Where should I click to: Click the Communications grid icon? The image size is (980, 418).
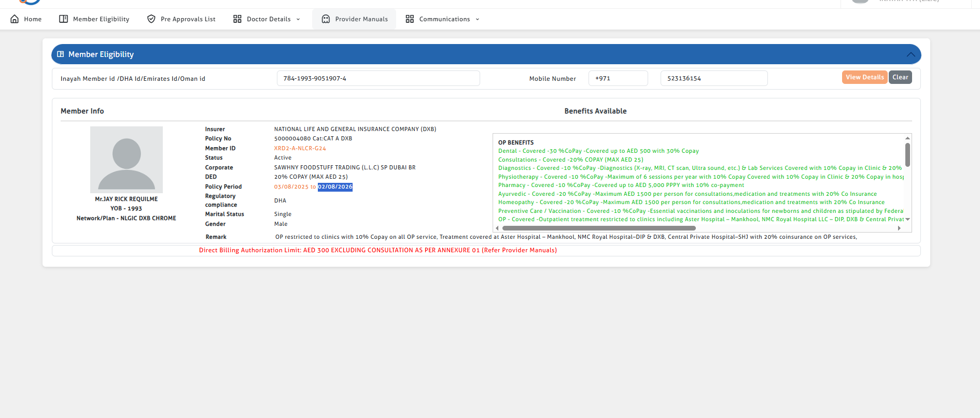[410, 19]
